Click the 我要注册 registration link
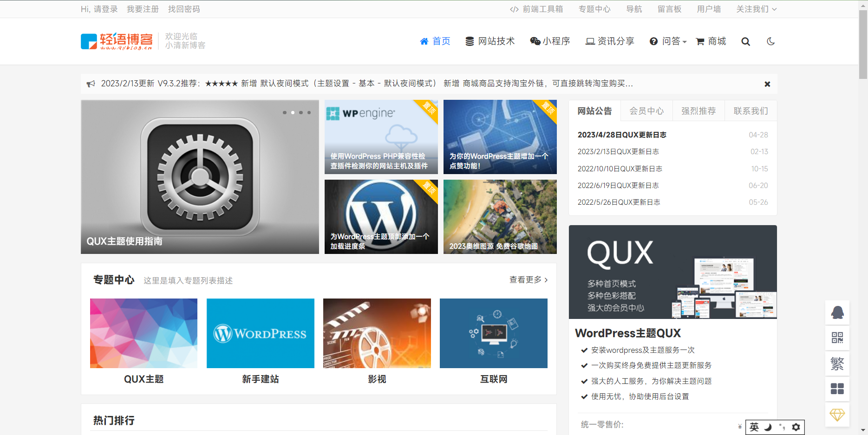Viewport: 868px width, 435px height. 143,8
